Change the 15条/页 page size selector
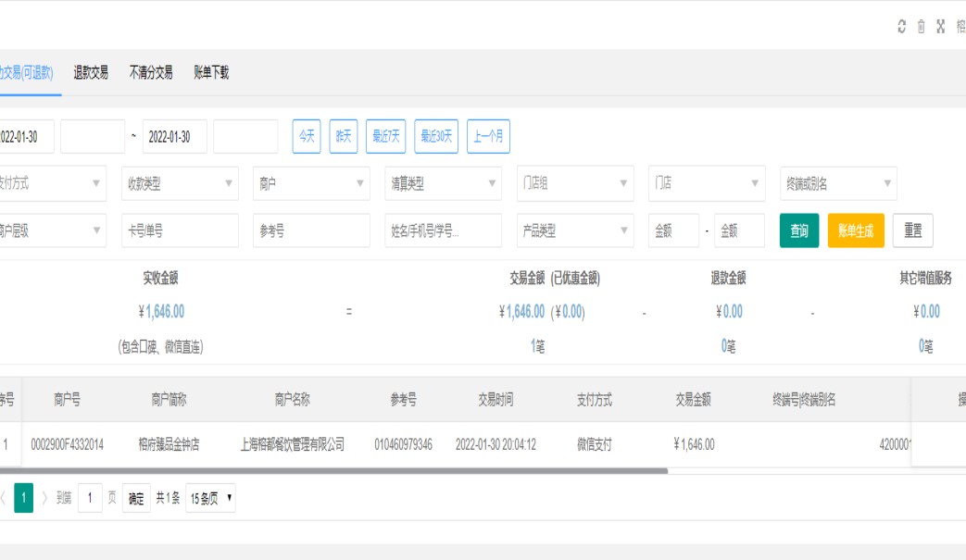This screenshot has height=560, width=966. point(210,498)
